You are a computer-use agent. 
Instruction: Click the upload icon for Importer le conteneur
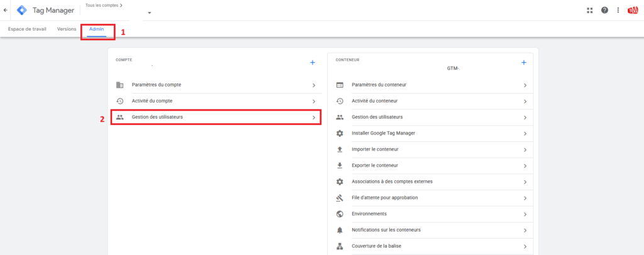tap(340, 149)
